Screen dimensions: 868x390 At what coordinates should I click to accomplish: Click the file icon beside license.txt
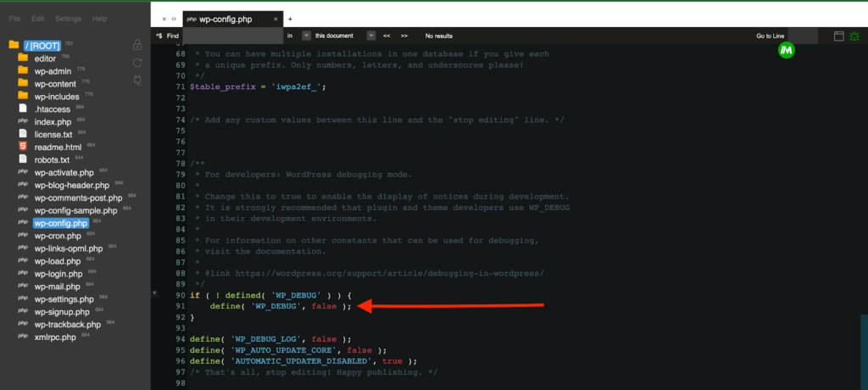[x=23, y=133]
